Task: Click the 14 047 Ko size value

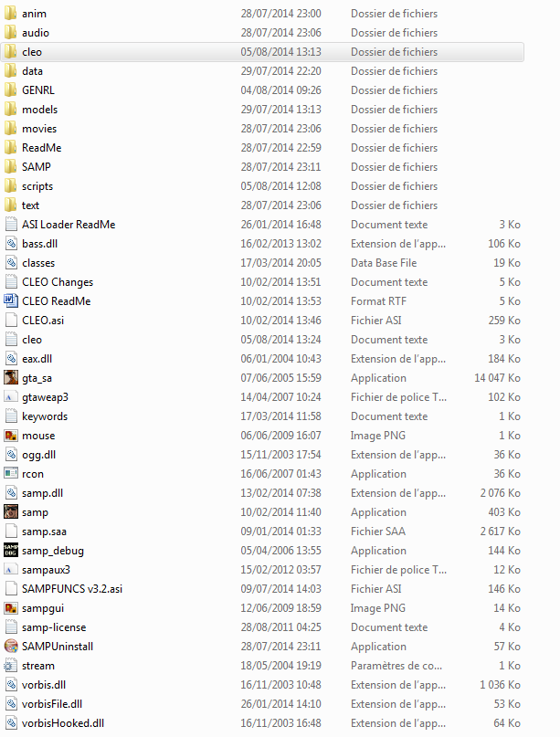Action: (x=497, y=378)
